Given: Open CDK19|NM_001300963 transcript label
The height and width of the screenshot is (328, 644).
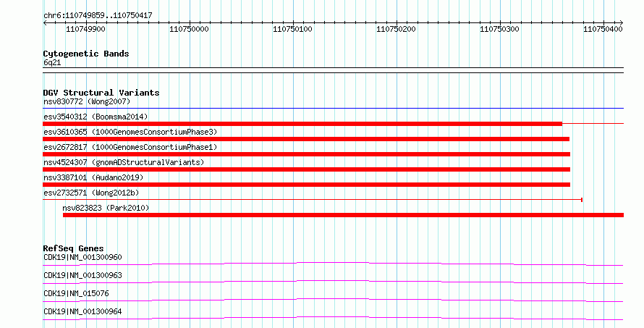Looking at the screenshot, I should click(x=82, y=275).
